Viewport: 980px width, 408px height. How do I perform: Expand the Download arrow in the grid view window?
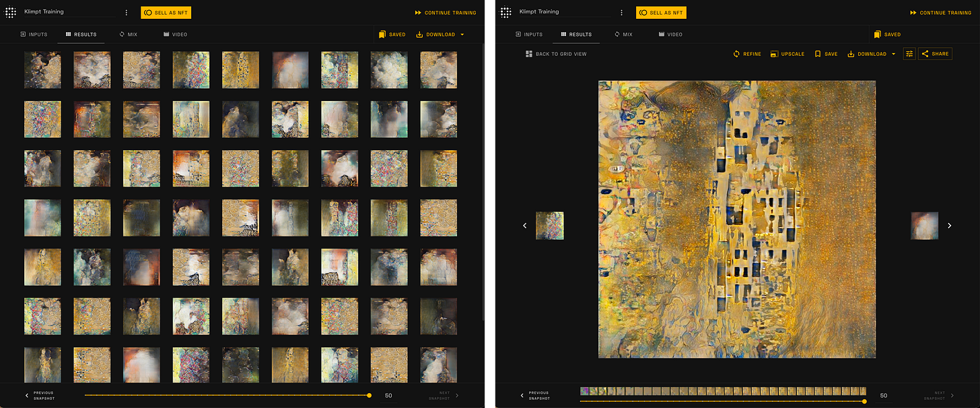[x=462, y=34]
